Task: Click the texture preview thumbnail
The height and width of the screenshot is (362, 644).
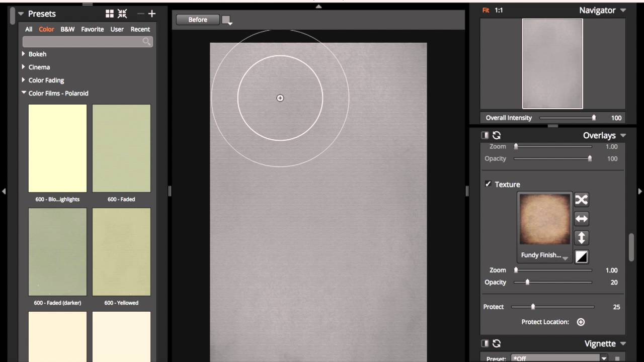Action: 544,220
